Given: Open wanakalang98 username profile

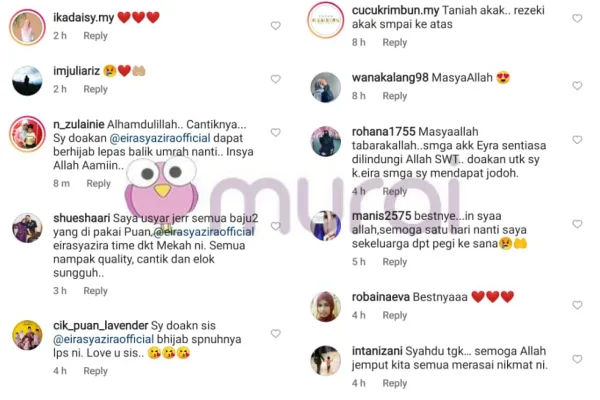Looking at the screenshot, I should [390, 78].
